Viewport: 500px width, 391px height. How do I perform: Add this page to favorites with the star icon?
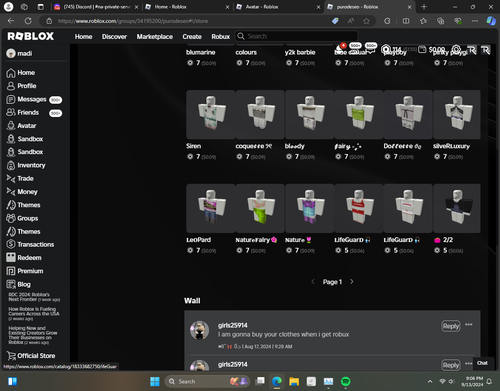pos(366,21)
